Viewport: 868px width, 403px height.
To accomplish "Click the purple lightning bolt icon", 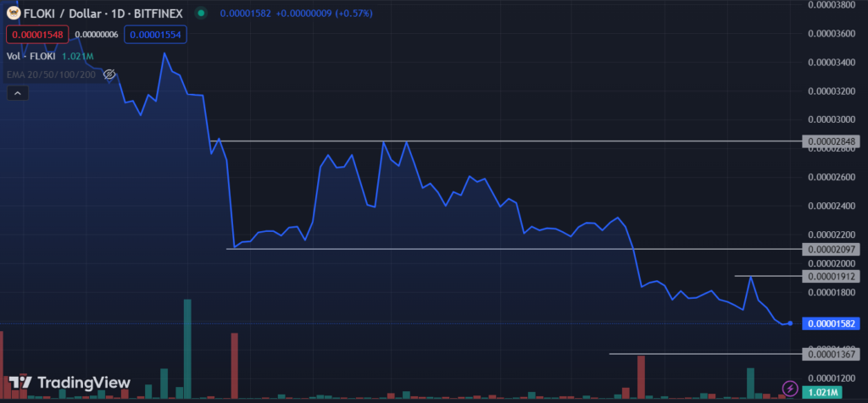I will [789, 389].
